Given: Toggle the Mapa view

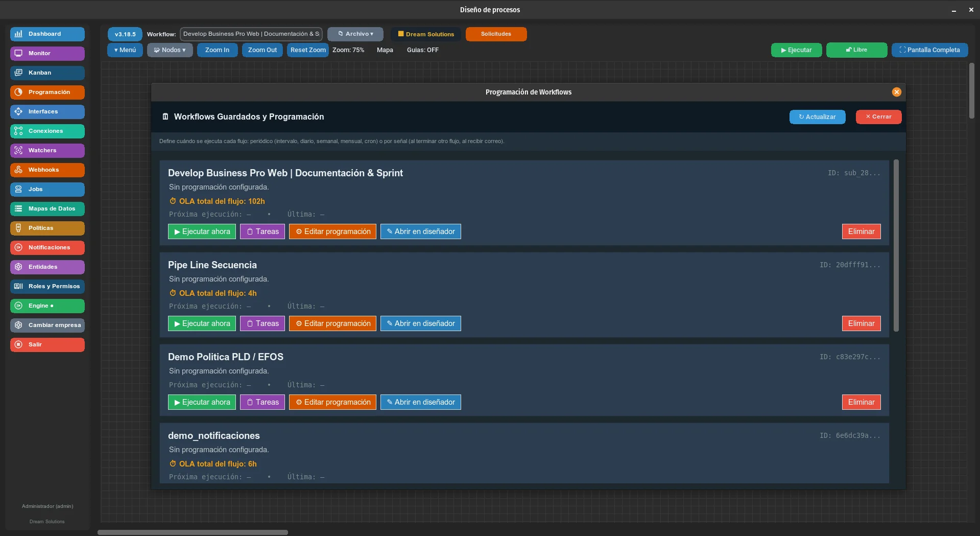Looking at the screenshot, I should tap(385, 50).
